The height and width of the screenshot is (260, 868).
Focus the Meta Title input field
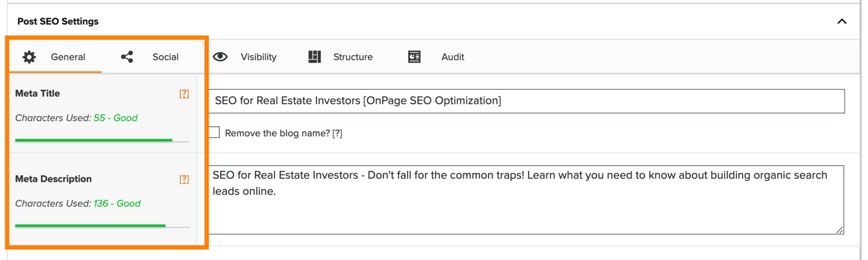(526, 101)
